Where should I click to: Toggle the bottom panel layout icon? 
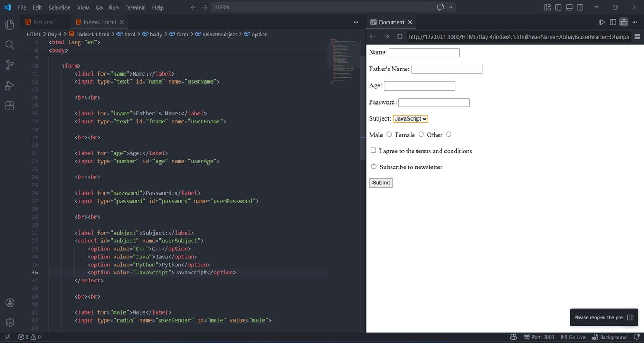click(x=569, y=8)
